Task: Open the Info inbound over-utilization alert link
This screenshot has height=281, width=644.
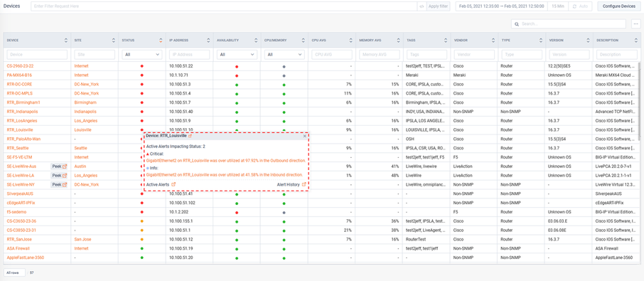Action: tap(225, 174)
